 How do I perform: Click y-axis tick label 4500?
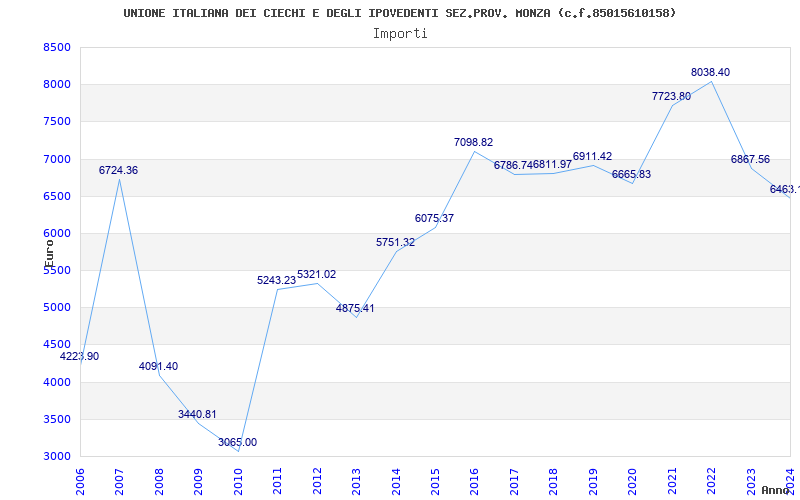coord(57,345)
